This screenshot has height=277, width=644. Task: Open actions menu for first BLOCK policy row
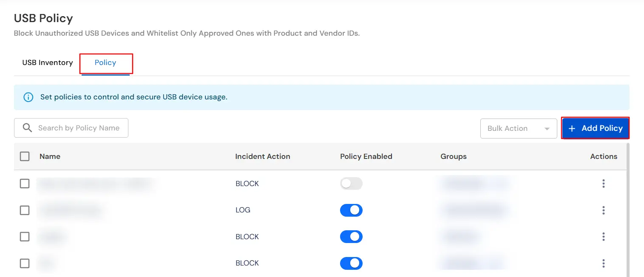click(x=603, y=184)
